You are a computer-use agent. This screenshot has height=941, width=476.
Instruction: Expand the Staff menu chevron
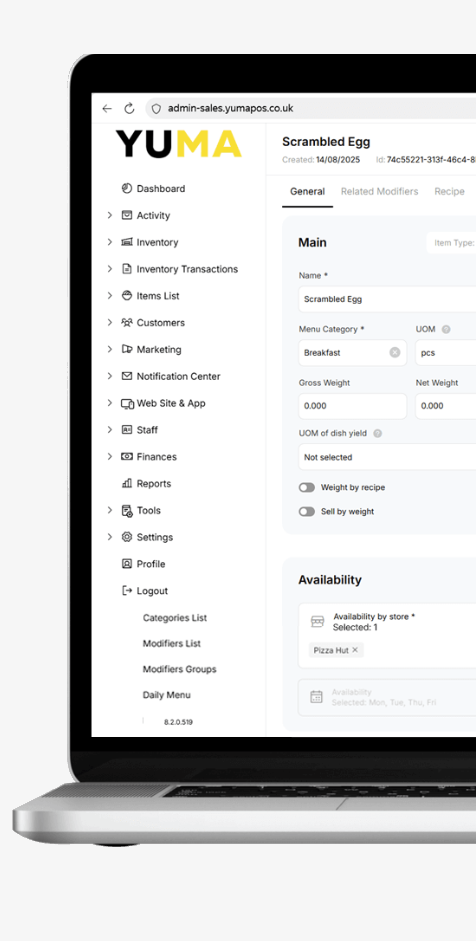(x=109, y=430)
